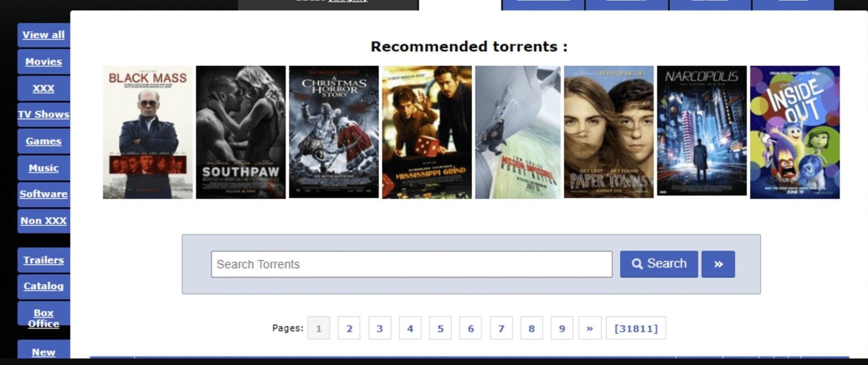This screenshot has height=365, width=868.
Task: Jump to last page [31811]
Action: coord(636,328)
